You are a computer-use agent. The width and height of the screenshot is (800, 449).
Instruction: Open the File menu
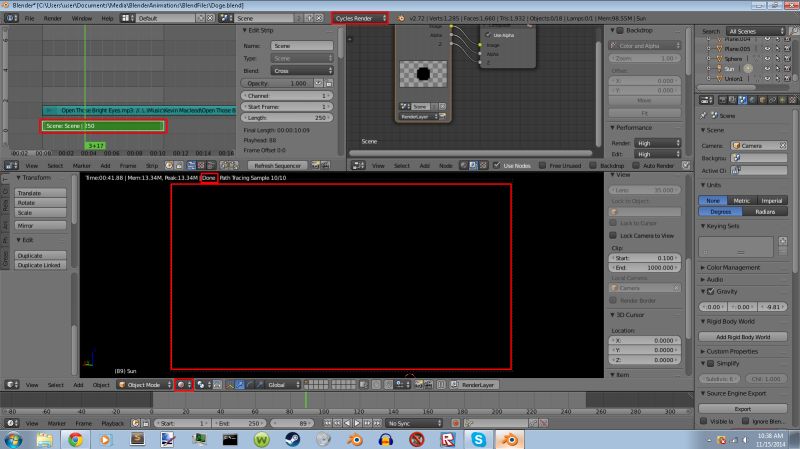point(30,18)
